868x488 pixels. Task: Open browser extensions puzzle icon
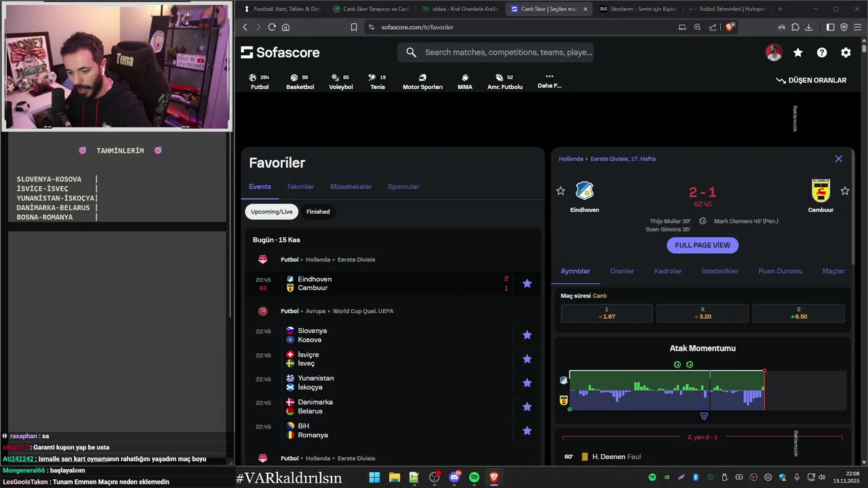coord(795,27)
